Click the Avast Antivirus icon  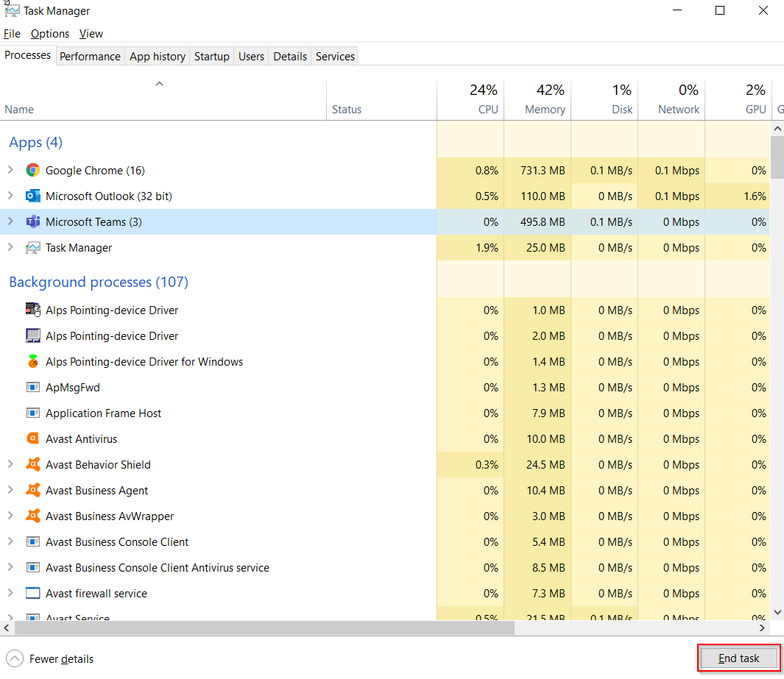[33, 438]
